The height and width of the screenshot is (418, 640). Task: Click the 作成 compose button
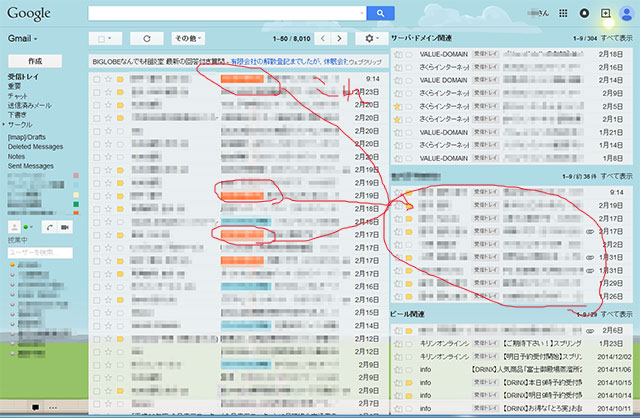pyautogui.click(x=35, y=61)
